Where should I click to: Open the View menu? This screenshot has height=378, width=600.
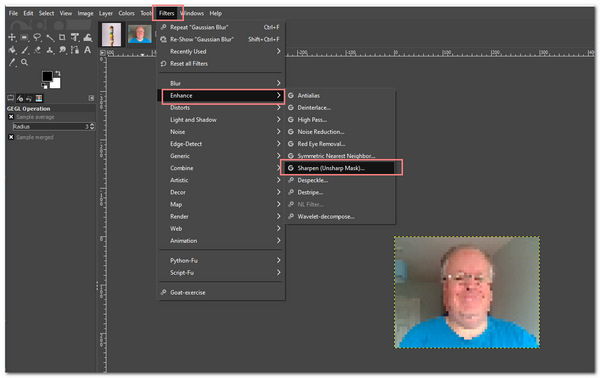[65, 13]
